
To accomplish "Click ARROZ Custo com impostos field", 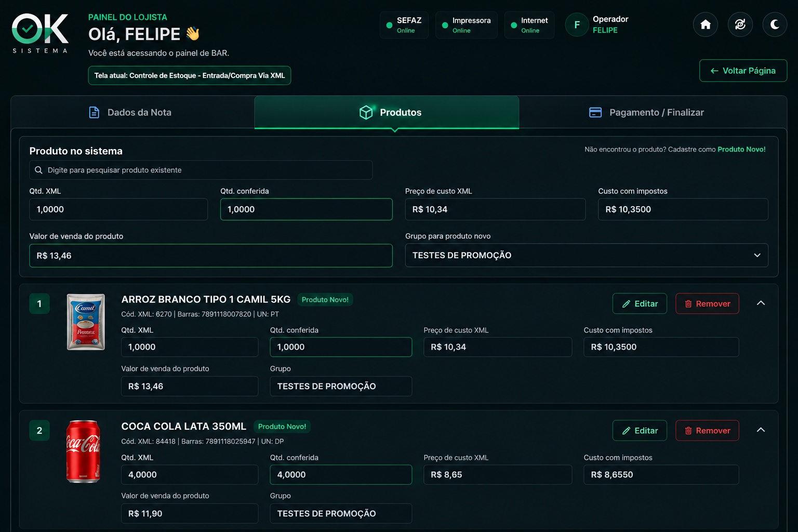I will coord(661,347).
